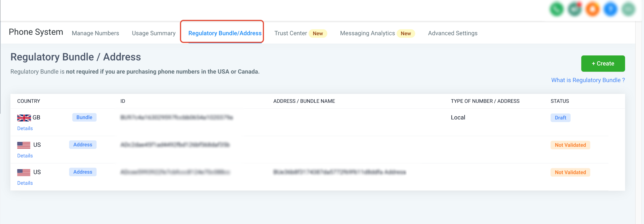Screen dimensions: 644x224
Task: Click the orange circular icon in header
Action: click(x=593, y=9)
